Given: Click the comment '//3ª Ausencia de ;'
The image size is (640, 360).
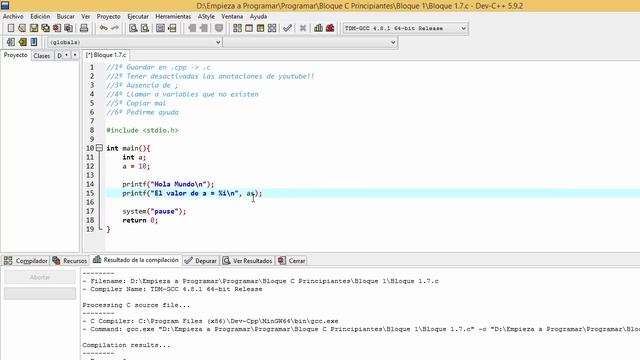Looking at the screenshot, I should 142,85.
